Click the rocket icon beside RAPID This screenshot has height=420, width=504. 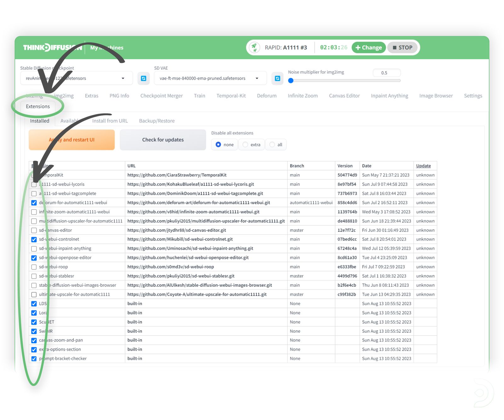(x=254, y=47)
